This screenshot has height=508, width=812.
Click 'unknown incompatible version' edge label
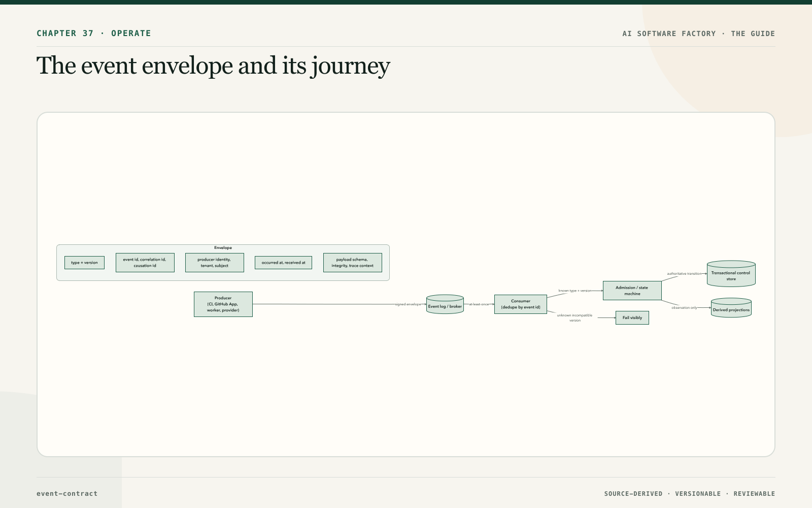574,318
